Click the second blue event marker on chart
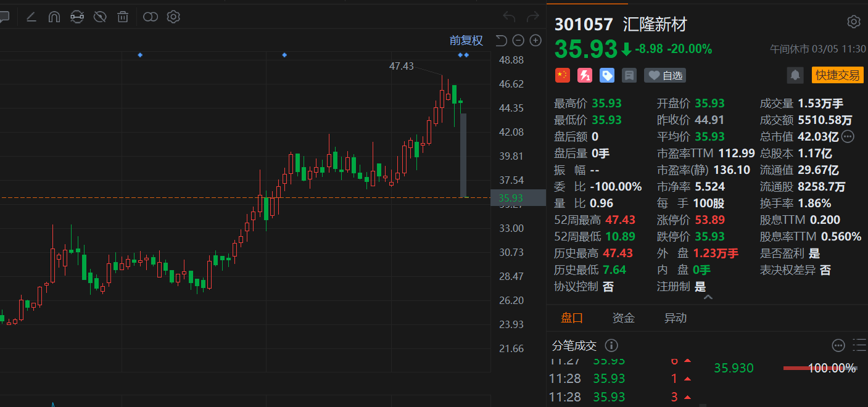The width and height of the screenshot is (868, 407). (x=284, y=55)
